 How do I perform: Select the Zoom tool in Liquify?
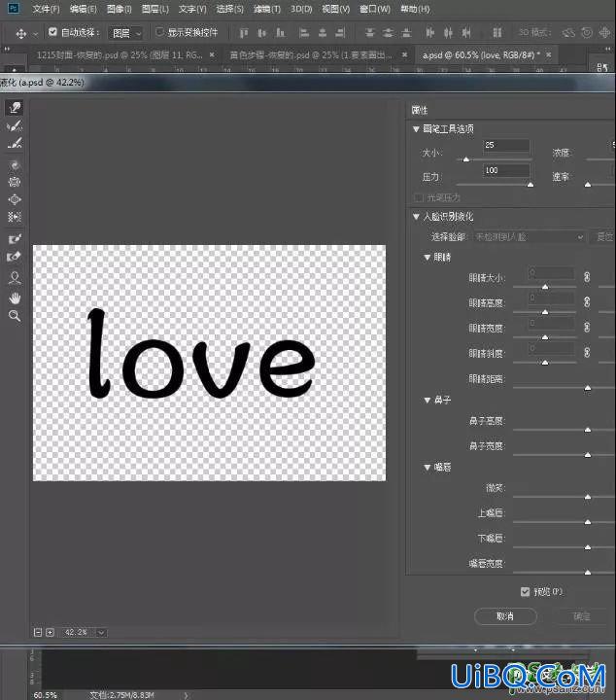point(15,316)
